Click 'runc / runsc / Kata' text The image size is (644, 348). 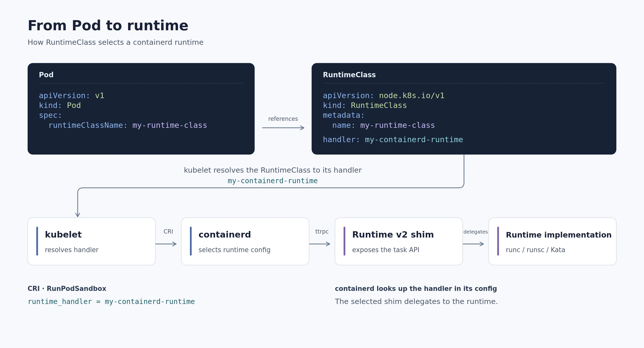[535, 250]
